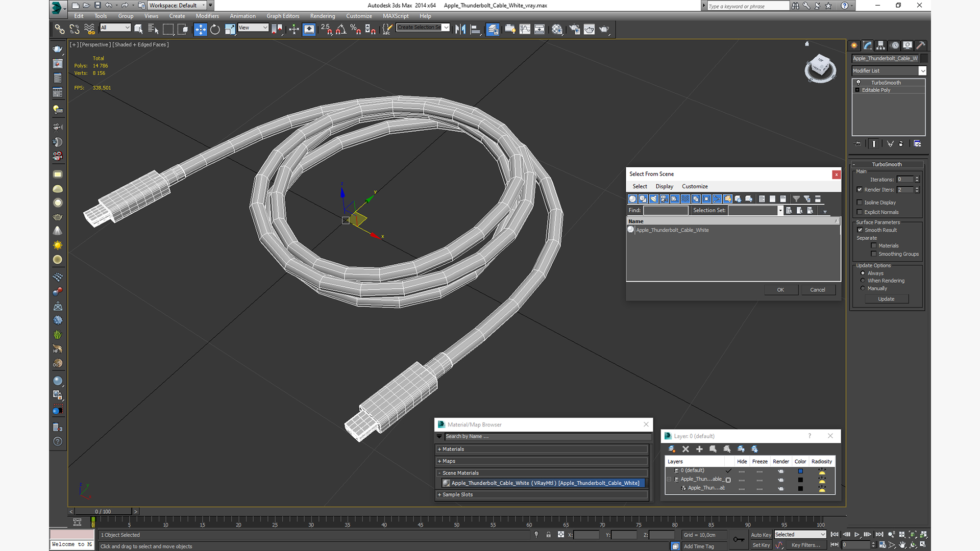This screenshot has width=980, height=551.
Task: Add selected objects to layer with plus icon
Action: pyautogui.click(x=699, y=449)
